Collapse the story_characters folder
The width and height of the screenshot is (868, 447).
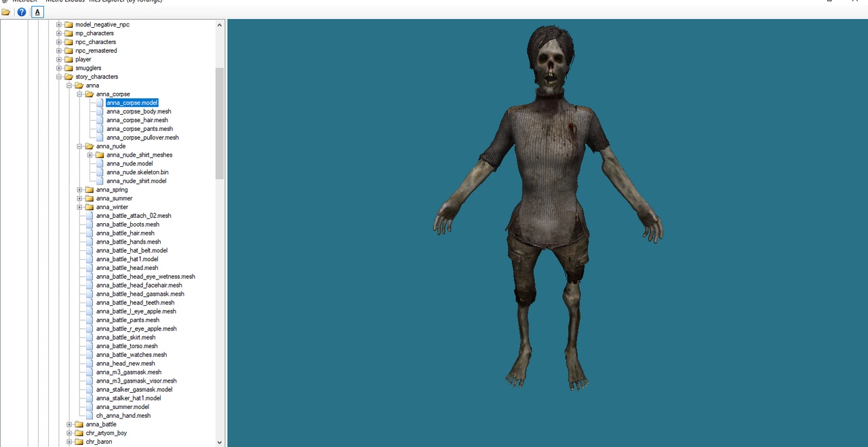(x=59, y=77)
